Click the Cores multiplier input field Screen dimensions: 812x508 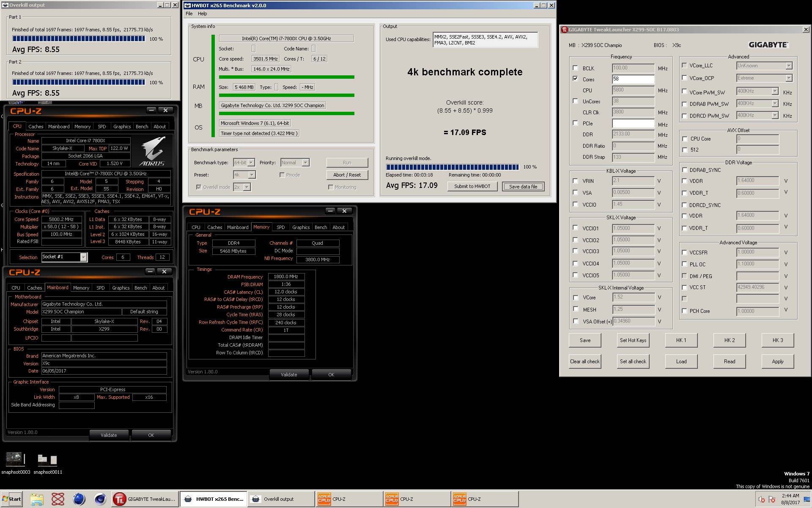(633, 79)
